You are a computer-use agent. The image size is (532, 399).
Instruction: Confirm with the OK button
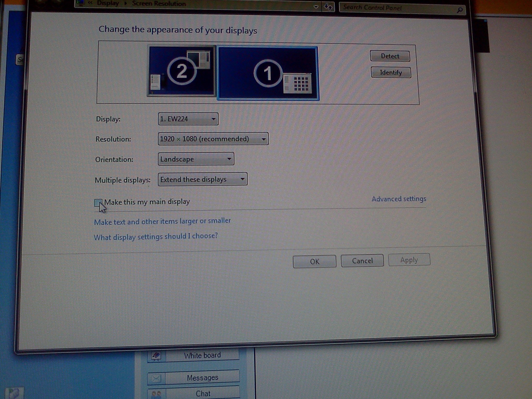point(314,261)
